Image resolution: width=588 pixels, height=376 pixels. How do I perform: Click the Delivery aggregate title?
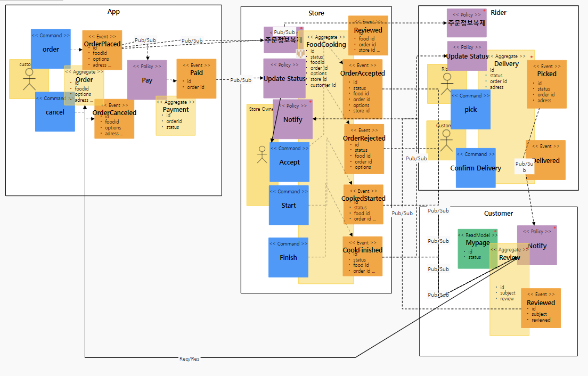coord(507,64)
